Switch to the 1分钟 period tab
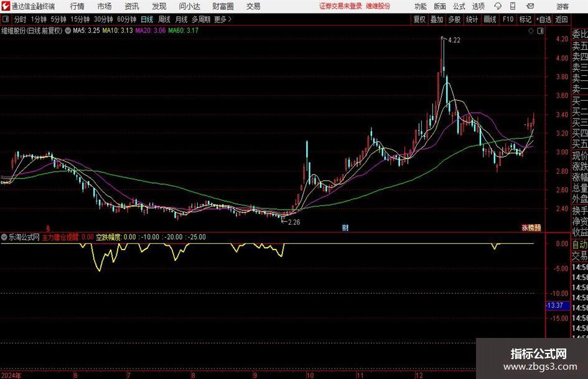The image size is (588, 379). (39, 19)
